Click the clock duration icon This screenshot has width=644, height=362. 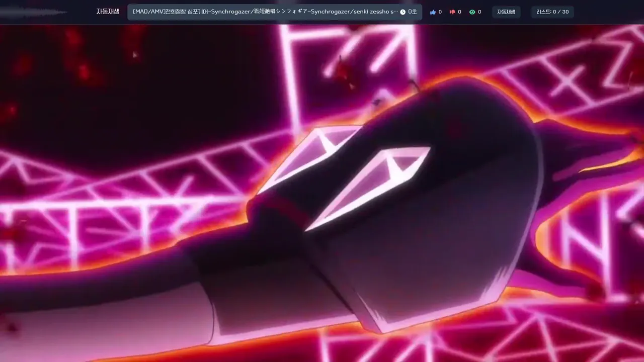tap(403, 12)
